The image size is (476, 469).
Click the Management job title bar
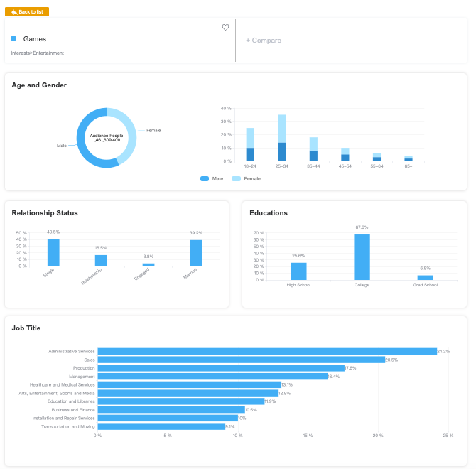click(212, 377)
